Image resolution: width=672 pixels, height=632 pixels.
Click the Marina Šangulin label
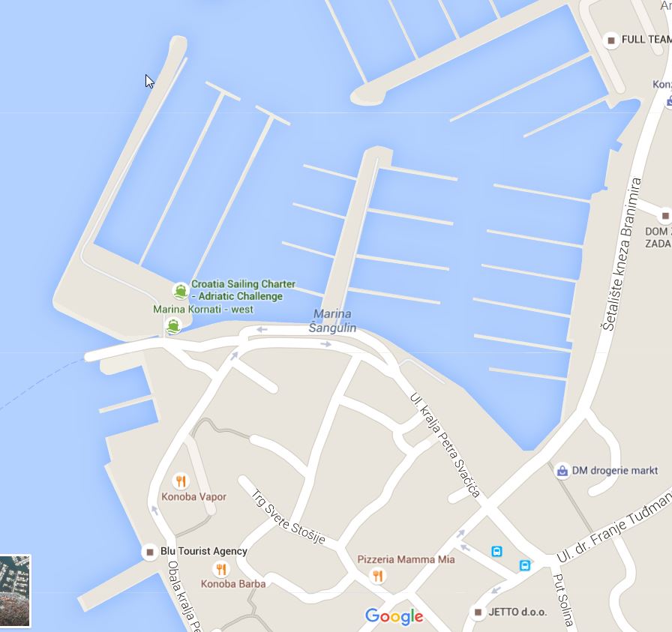(x=332, y=321)
